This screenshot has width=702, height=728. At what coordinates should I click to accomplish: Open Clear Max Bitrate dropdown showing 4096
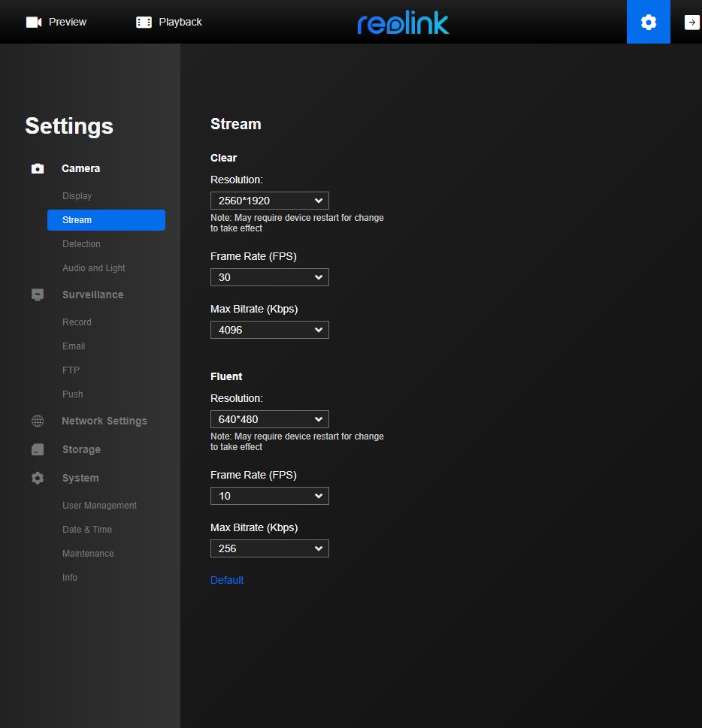tap(269, 330)
